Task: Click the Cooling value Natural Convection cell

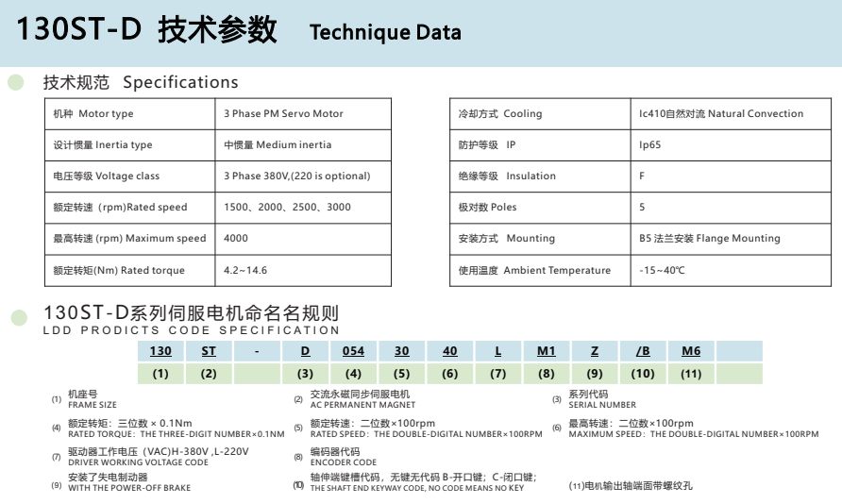Action: (x=721, y=113)
